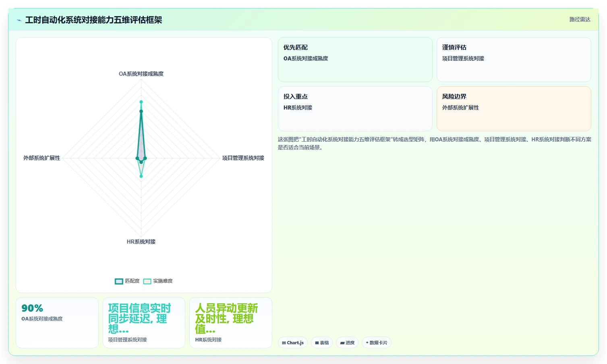Click the 表格 tag square icon

(317, 343)
